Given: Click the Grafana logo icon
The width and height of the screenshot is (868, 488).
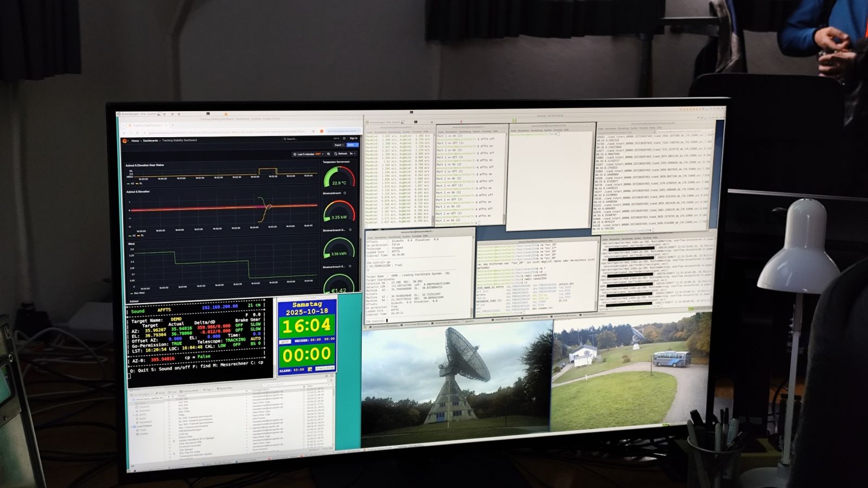Looking at the screenshot, I should click(124, 140).
